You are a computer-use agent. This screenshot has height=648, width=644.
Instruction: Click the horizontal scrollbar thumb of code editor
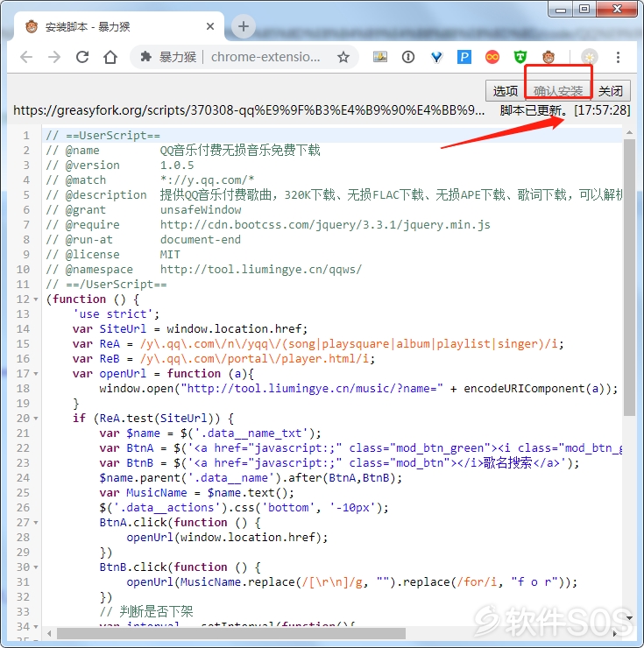tap(230, 633)
